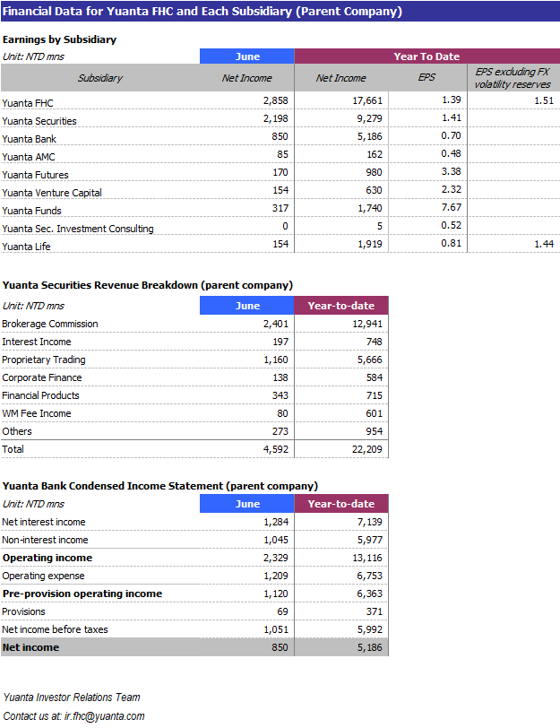The width and height of the screenshot is (560, 728).
Task: Select the 'Yuanta Futures' row label
Action: coord(35,175)
